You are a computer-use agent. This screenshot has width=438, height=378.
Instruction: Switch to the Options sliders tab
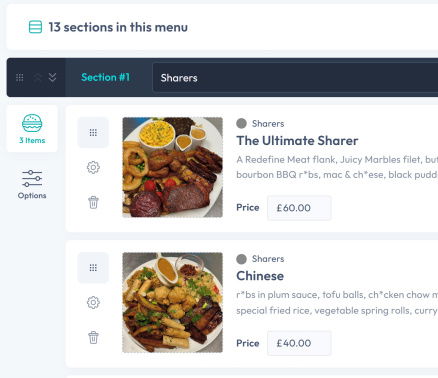32,184
